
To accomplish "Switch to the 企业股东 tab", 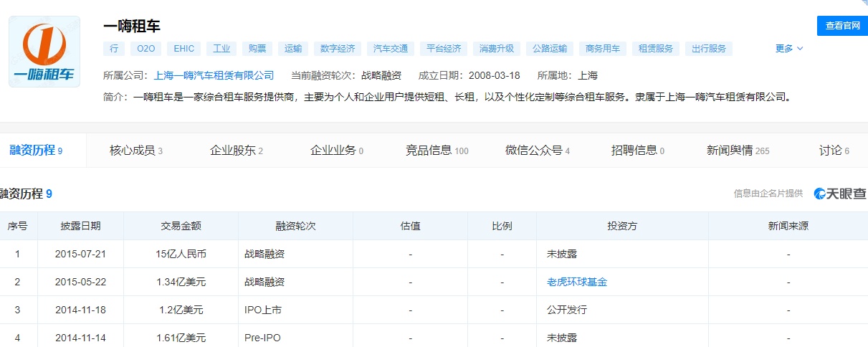I will (x=237, y=151).
